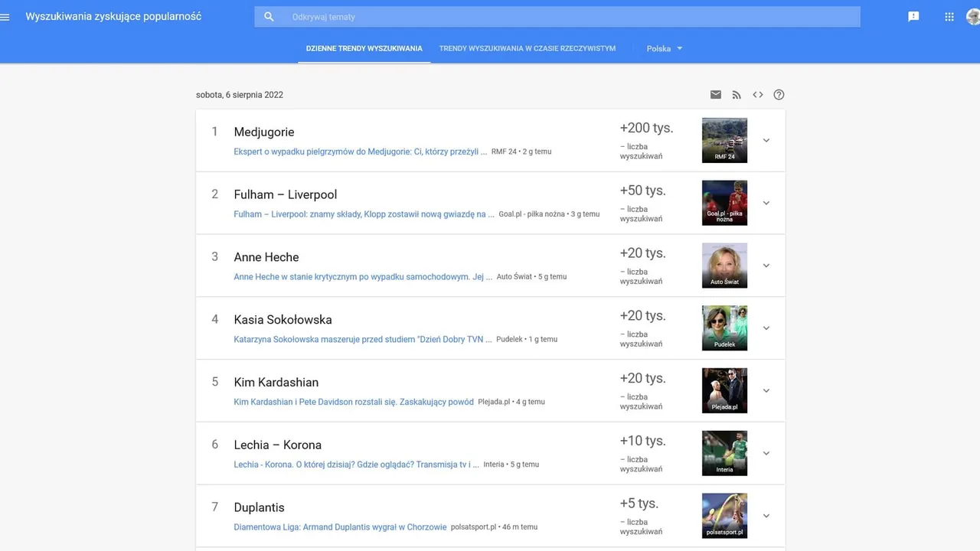The height and width of the screenshot is (551, 980).
Task: Open the help question mark icon
Action: (x=779, y=95)
